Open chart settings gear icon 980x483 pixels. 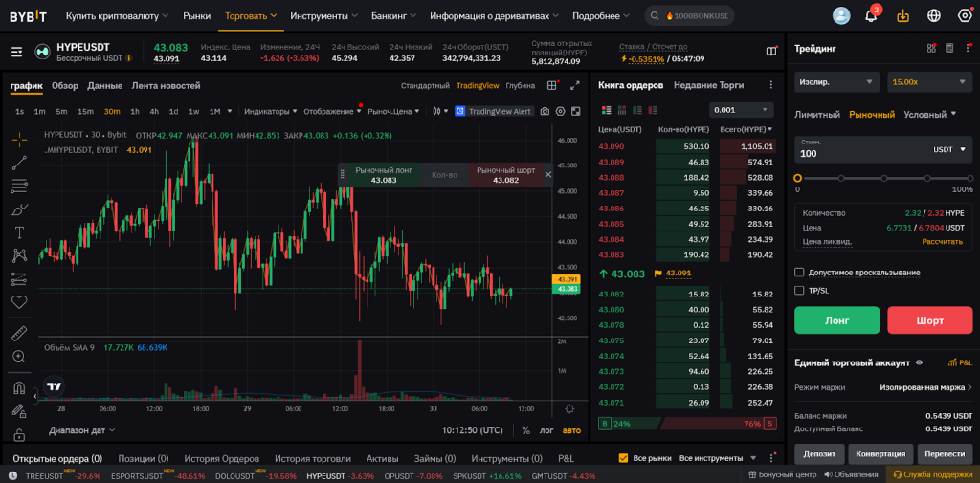561,111
